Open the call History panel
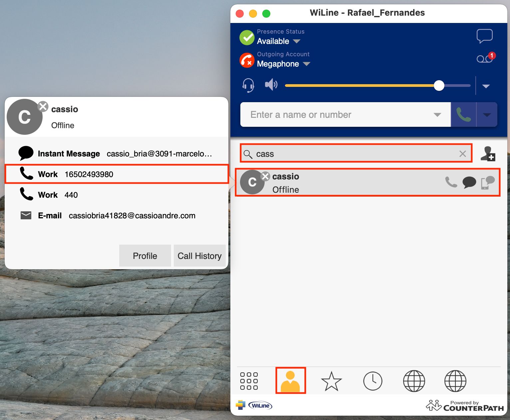 pyautogui.click(x=373, y=381)
